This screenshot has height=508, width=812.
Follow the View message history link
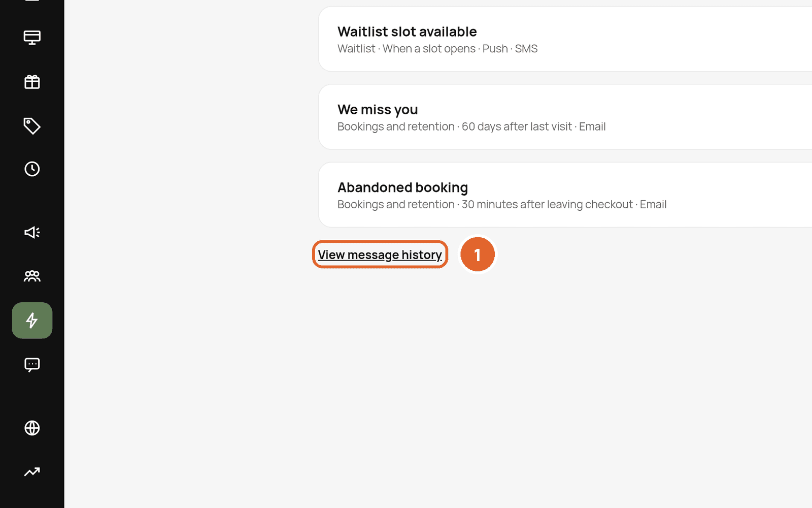[380, 255]
